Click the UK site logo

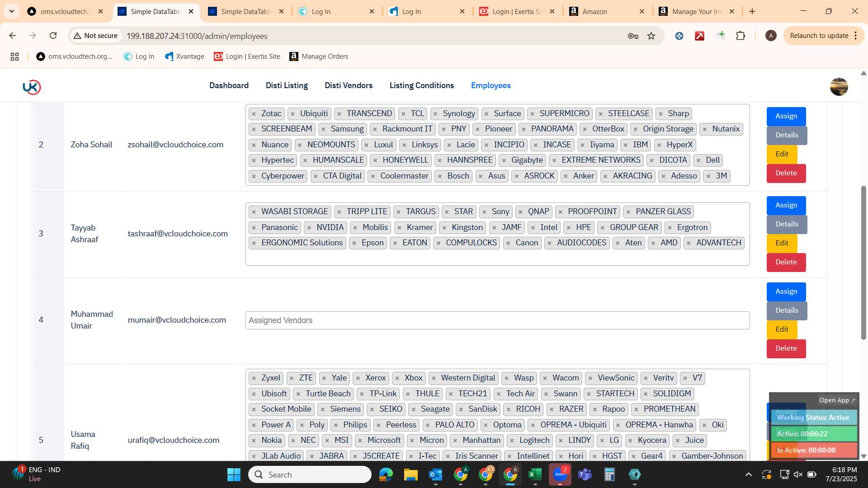point(32,87)
